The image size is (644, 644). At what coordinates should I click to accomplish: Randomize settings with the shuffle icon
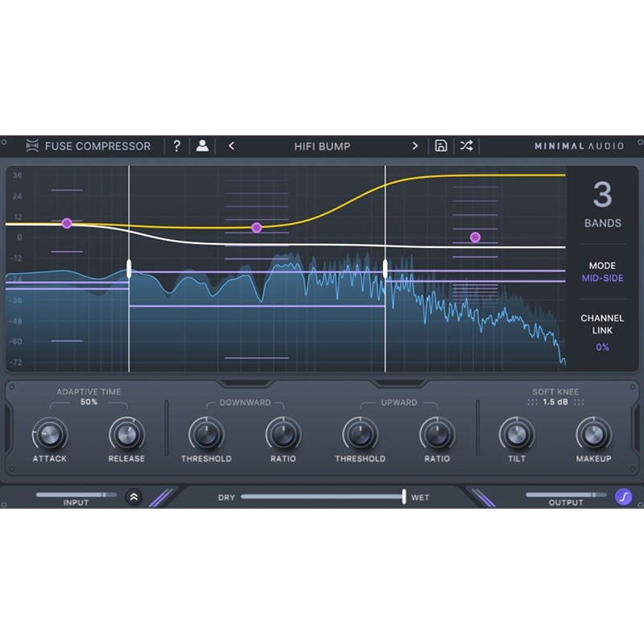[466, 146]
